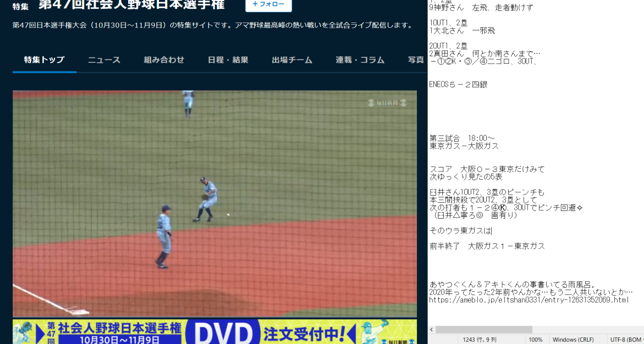Click the 'スコア 大阪０－３東京だけみて' line
644x344 pixels.
tap(487, 169)
